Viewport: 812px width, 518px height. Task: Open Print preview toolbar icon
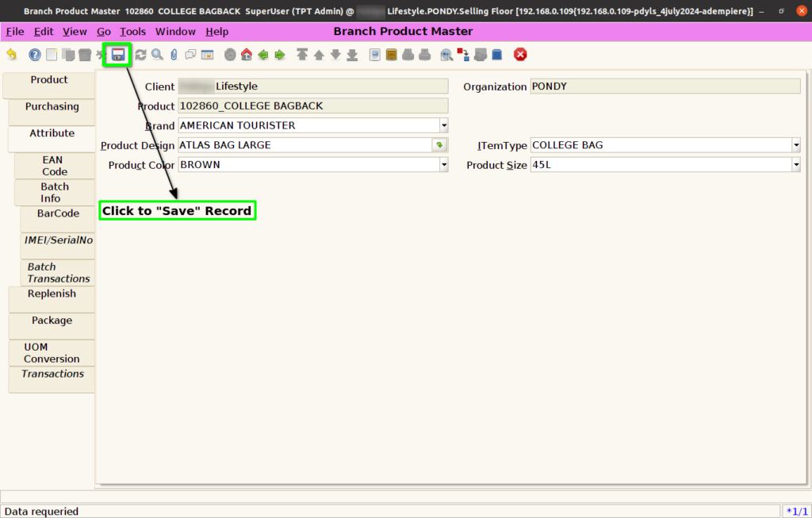click(x=408, y=55)
